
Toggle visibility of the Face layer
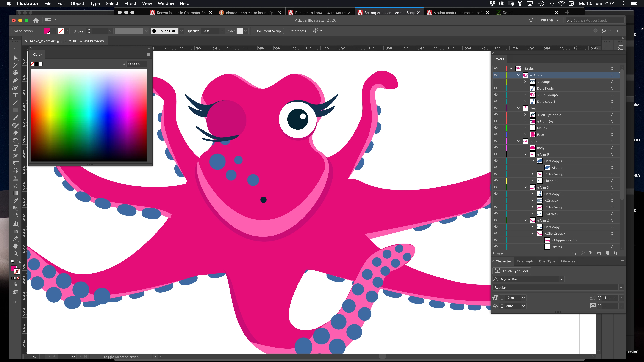coord(496,134)
